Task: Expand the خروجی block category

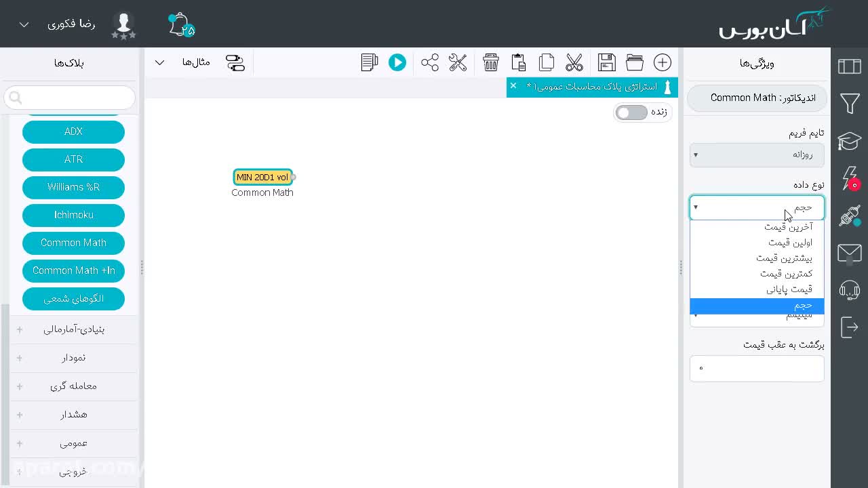Action: click(x=73, y=472)
